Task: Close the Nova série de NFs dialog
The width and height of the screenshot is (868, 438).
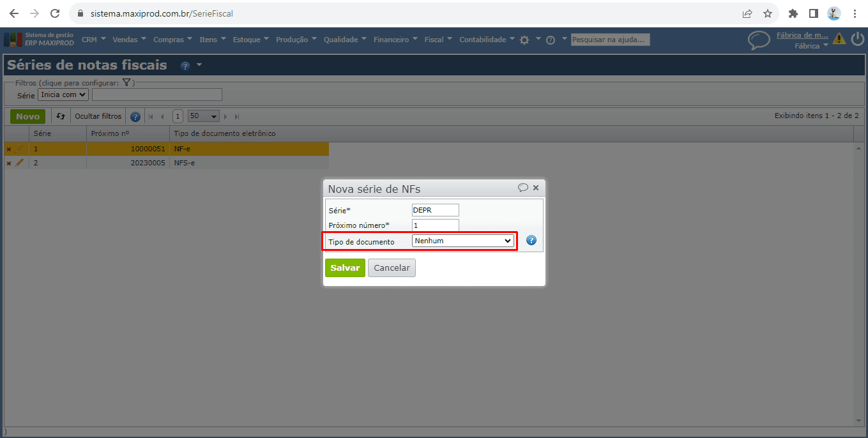Action: tap(536, 188)
